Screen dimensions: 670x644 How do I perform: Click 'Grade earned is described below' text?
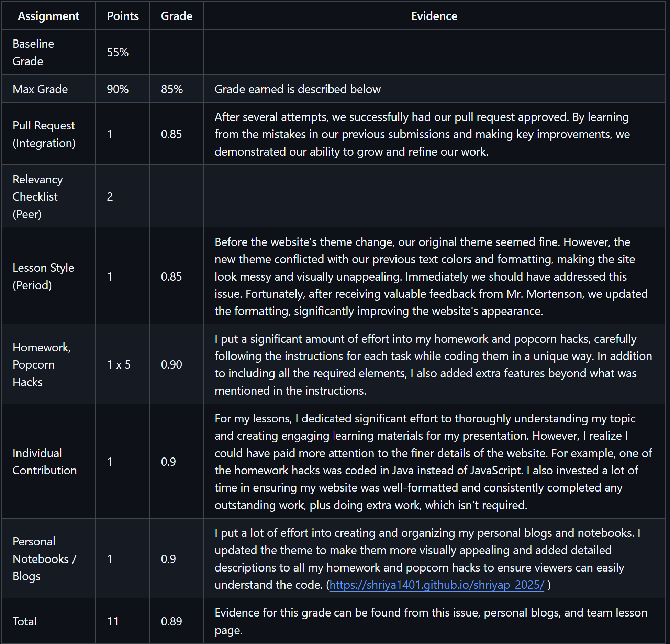(x=298, y=89)
